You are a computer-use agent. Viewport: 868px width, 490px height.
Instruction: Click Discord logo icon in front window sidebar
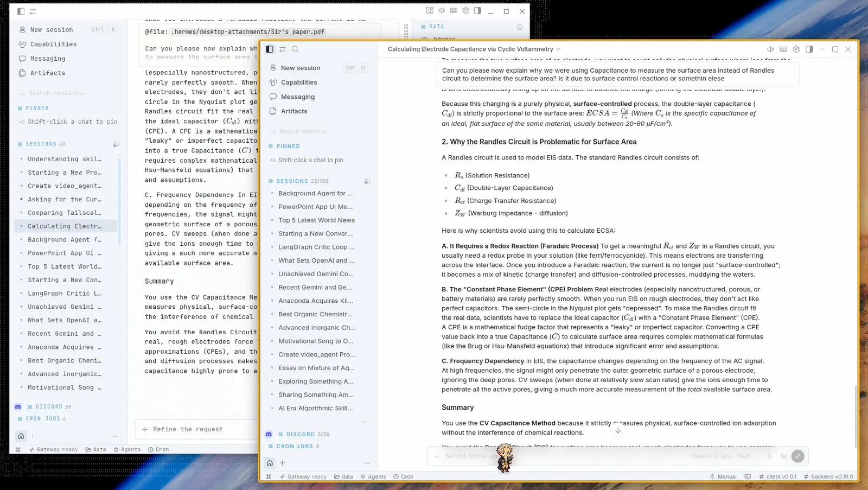click(x=269, y=435)
